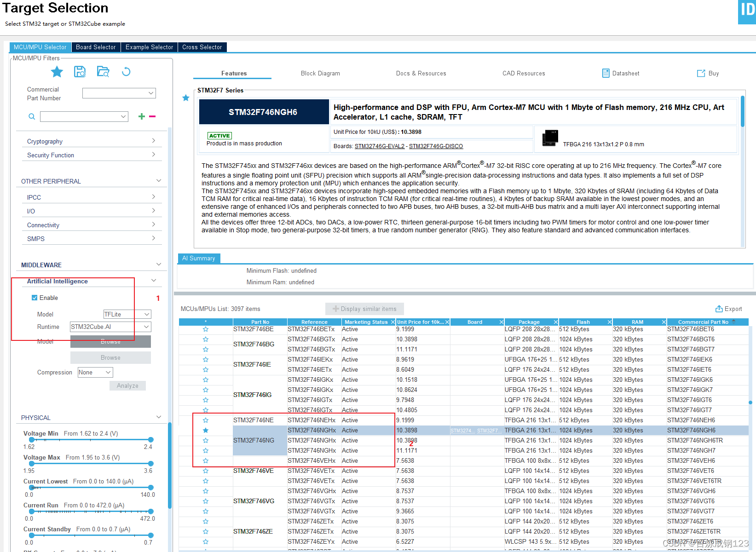Add search entry with green plus
This screenshot has height=552, width=756.
click(142, 117)
